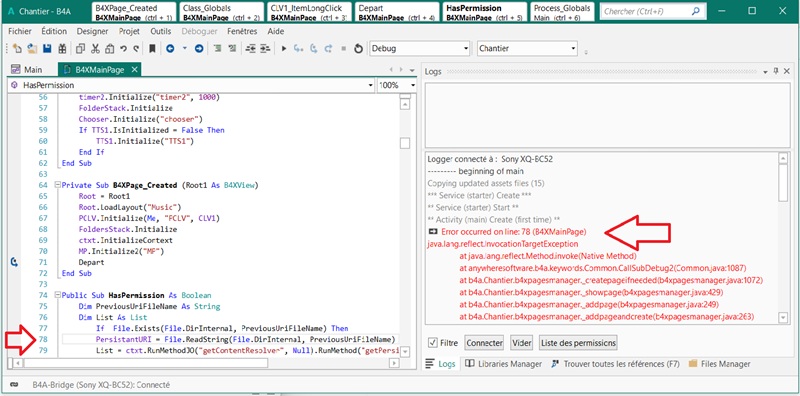Open the Debug build configuration dropdown

click(419, 49)
